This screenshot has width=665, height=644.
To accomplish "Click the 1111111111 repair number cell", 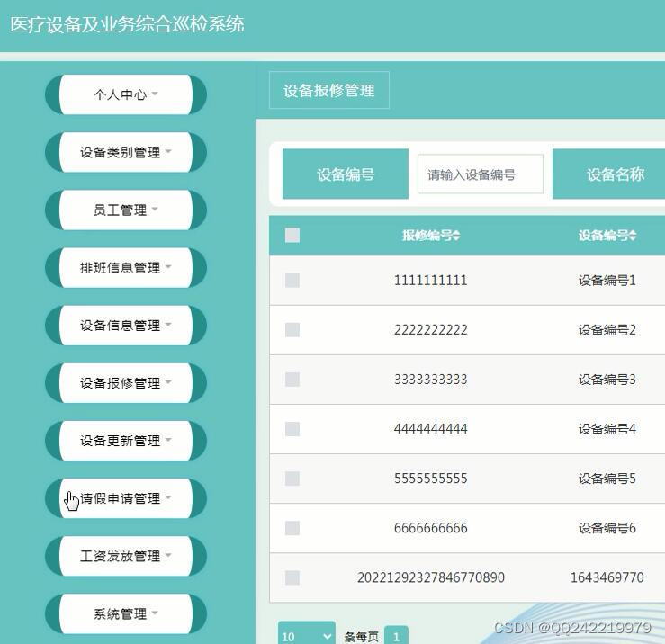I will point(430,281).
